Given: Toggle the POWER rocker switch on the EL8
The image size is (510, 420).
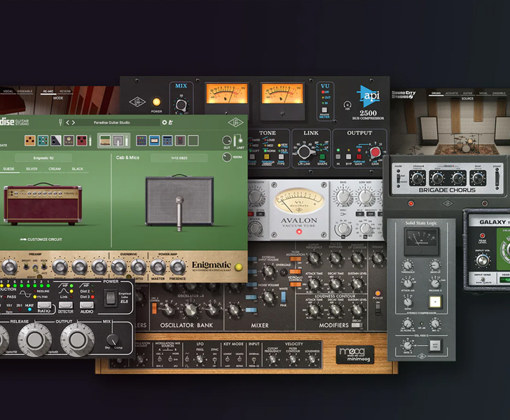Looking at the screenshot, I should tap(111, 298).
